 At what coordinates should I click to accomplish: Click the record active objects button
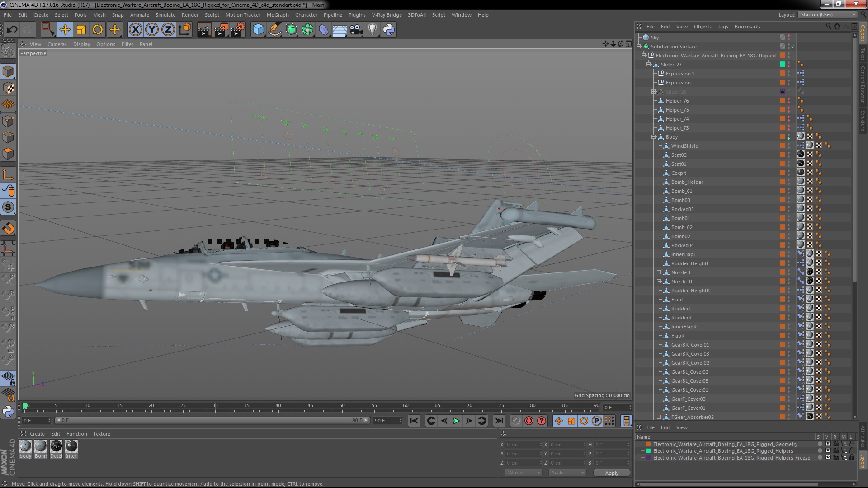click(x=516, y=421)
